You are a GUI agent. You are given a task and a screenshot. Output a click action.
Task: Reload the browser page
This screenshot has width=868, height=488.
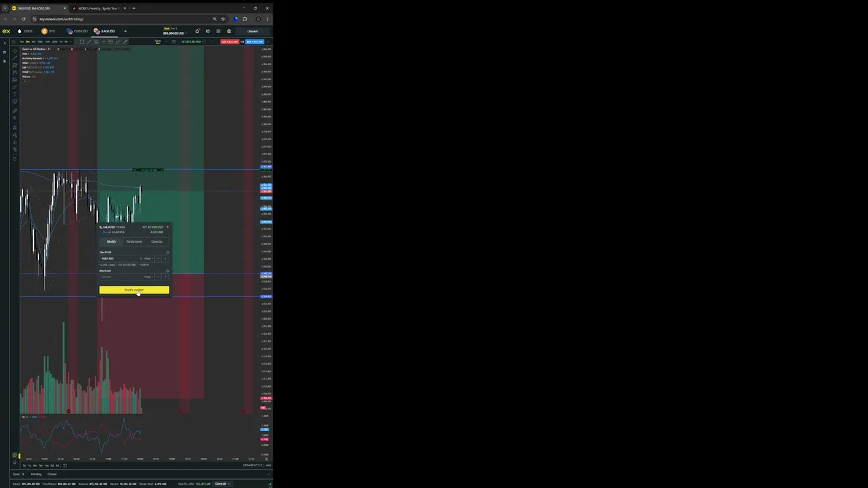point(24,19)
